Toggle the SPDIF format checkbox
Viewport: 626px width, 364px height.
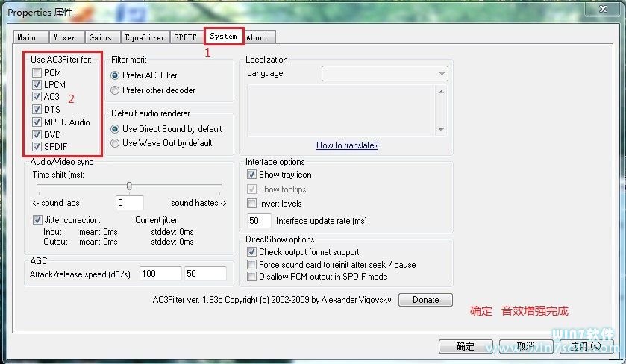pyautogui.click(x=37, y=146)
